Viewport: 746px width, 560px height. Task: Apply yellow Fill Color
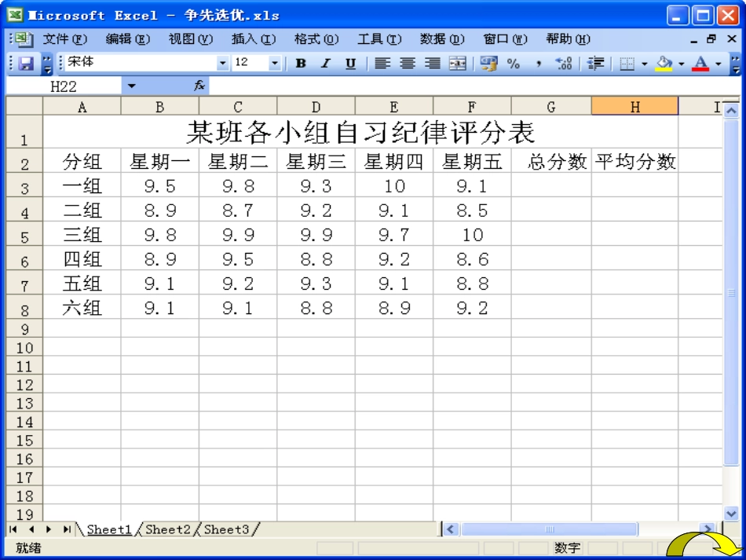tap(664, 64)
